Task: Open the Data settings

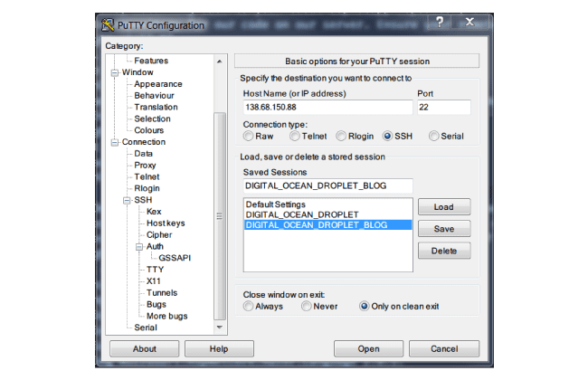Action: pos(143,154)
